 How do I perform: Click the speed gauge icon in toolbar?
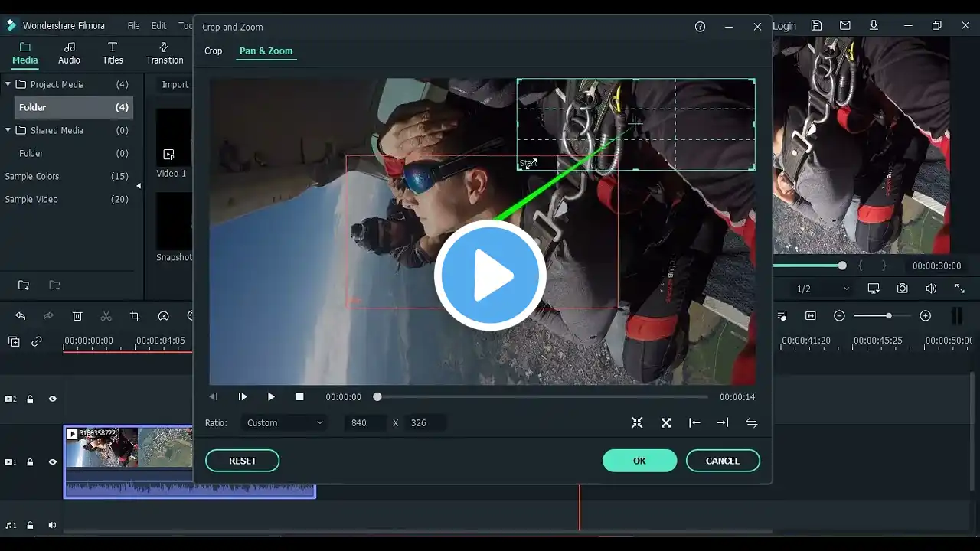pos(163,316)
